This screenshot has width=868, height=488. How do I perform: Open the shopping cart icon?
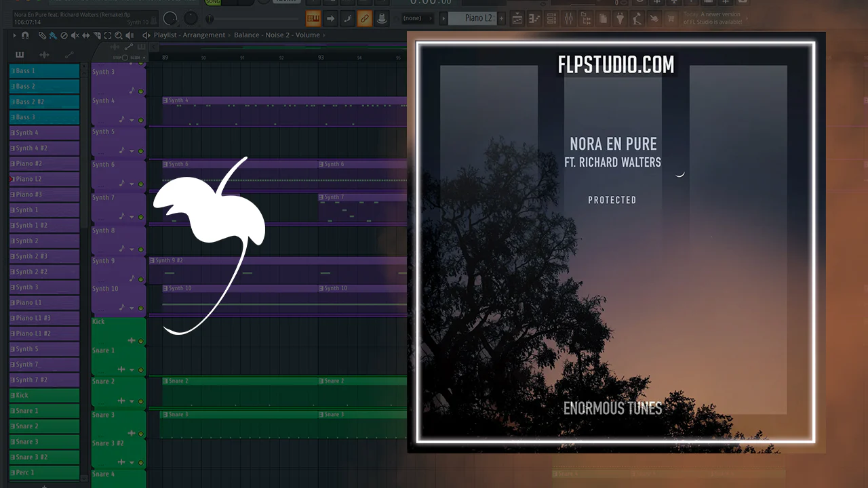(x=671, y=19)
